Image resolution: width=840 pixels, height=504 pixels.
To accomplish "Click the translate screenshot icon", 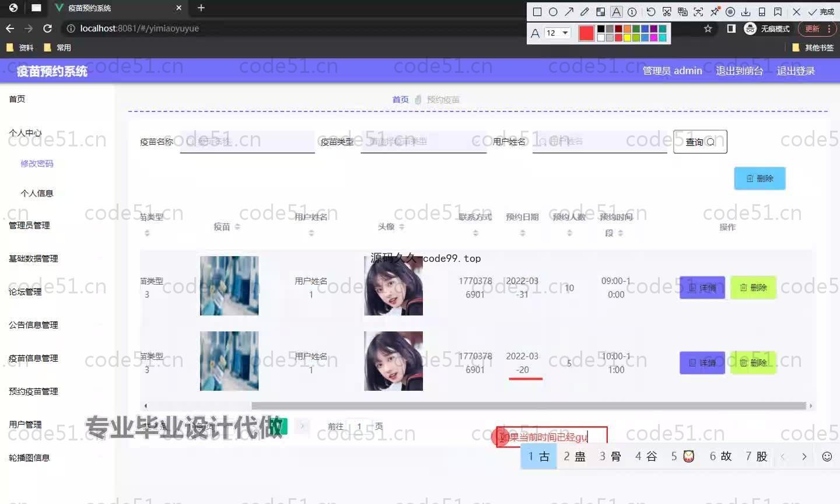I will pos(682,12).
